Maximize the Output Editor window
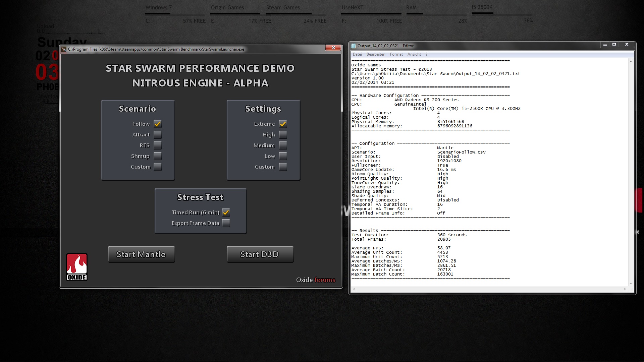The width and height of the screenshot is (644, 362). point(614,44)
